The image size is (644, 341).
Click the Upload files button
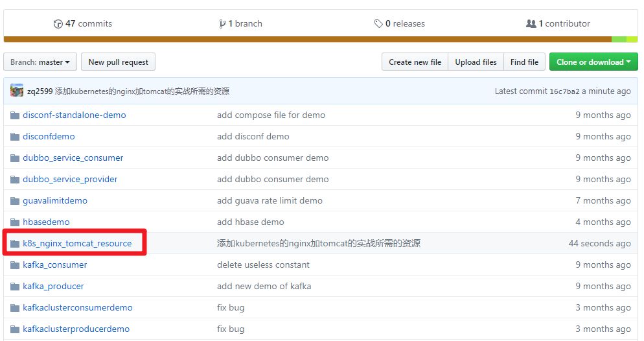pyautogui.click(x=476, y=62)
